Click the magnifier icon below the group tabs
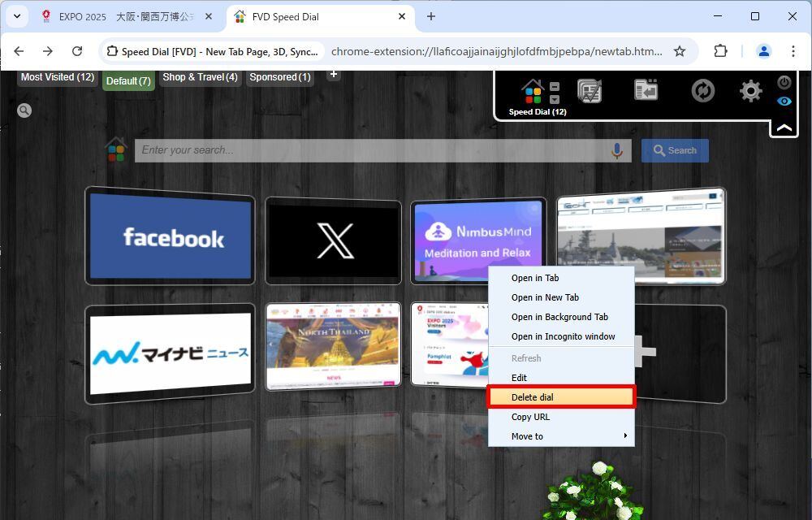 (x=24, y=110)
